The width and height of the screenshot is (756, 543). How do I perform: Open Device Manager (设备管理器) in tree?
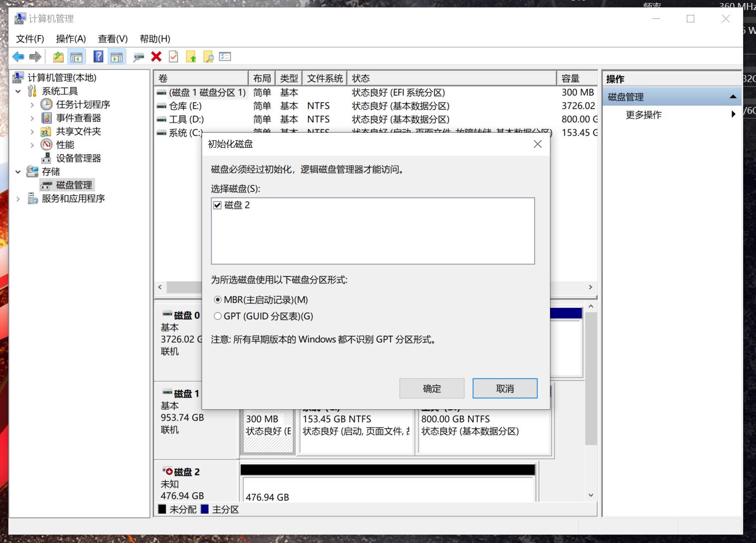[x=78, y=158]
